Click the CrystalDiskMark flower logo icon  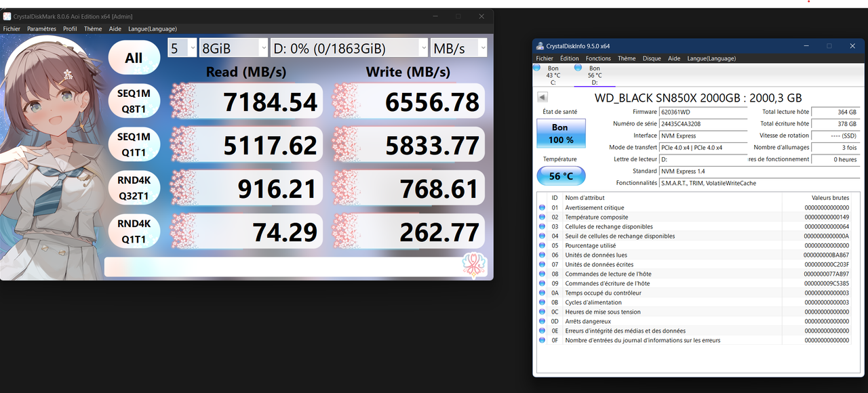tap(473, 264)
